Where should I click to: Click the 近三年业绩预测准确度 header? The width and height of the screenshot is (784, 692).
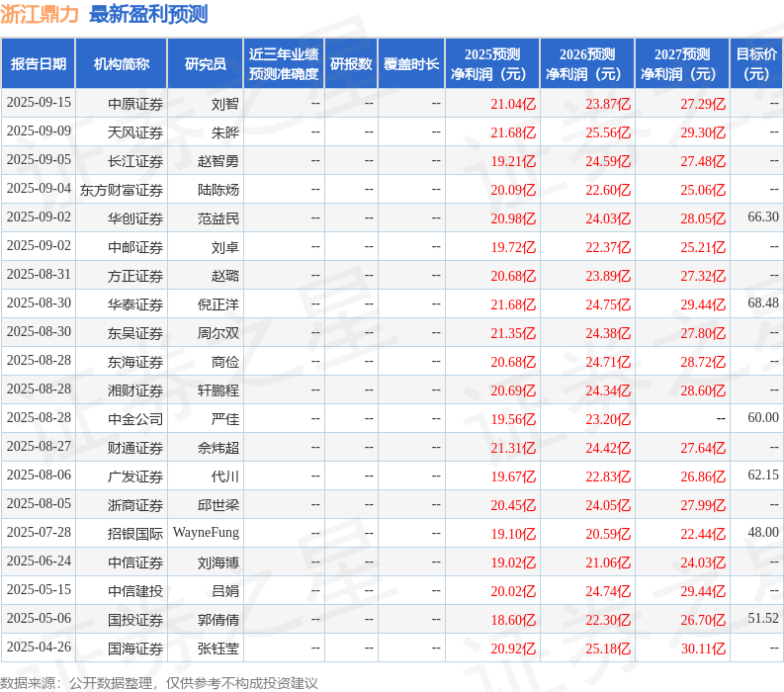pyautogui.click(x=284, y=63)
